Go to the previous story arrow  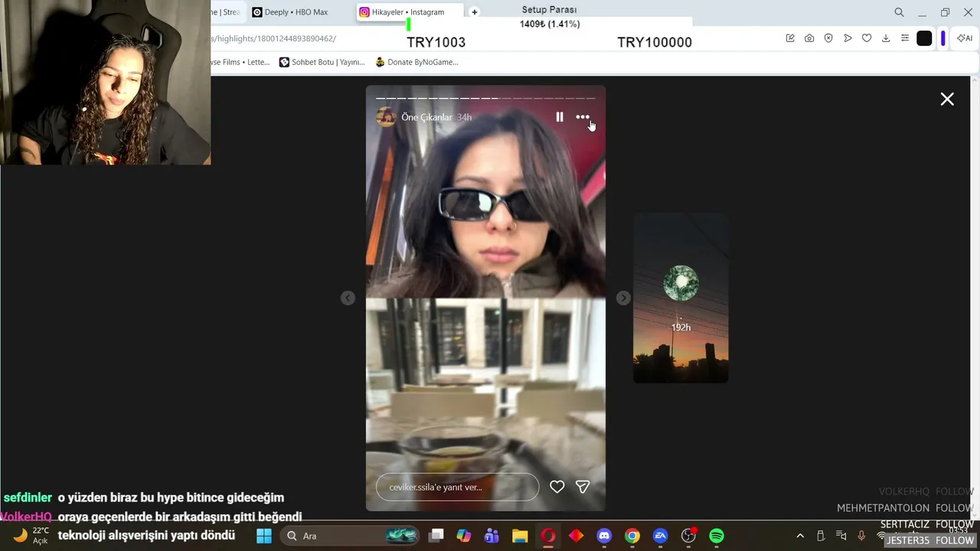pyautogui.click(x=348, y=298)
